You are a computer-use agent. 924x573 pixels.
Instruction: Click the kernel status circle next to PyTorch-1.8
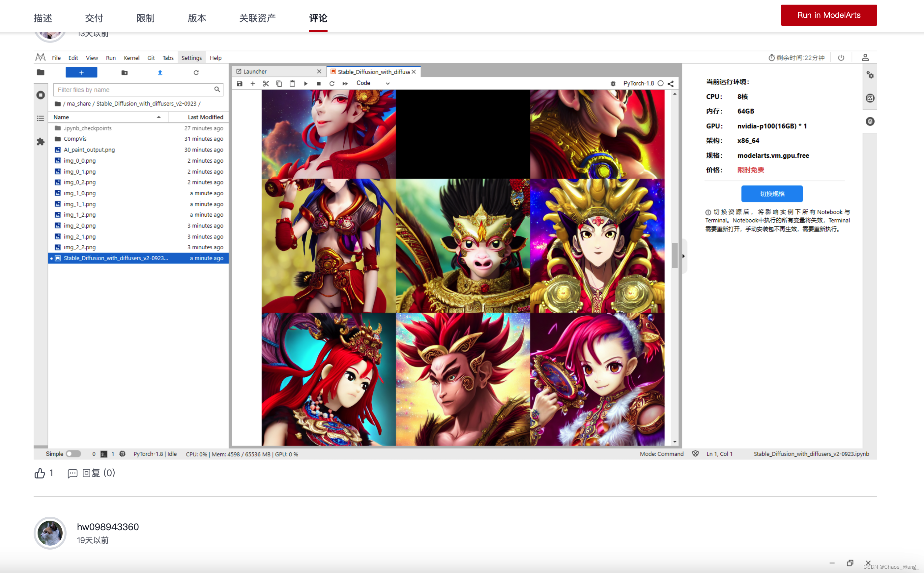click(x=660, y=83)
